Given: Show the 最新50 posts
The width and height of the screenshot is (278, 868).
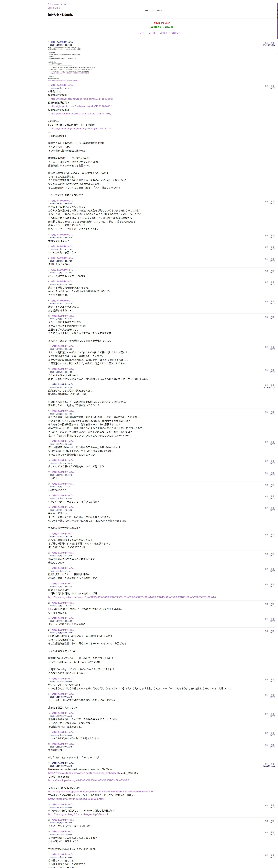Looking at the screenshot, I should [x=175, y=33].
